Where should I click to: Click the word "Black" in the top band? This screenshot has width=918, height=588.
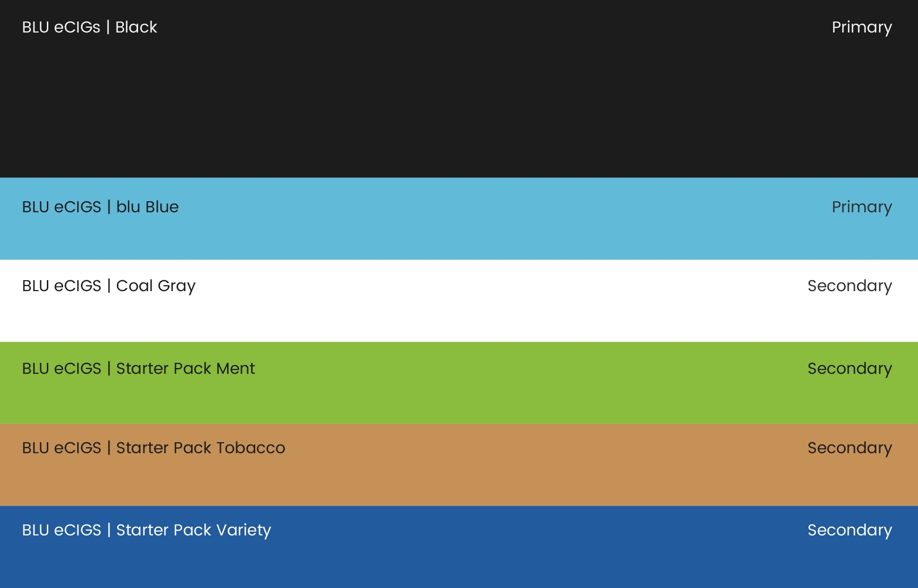tap(136, 27)
